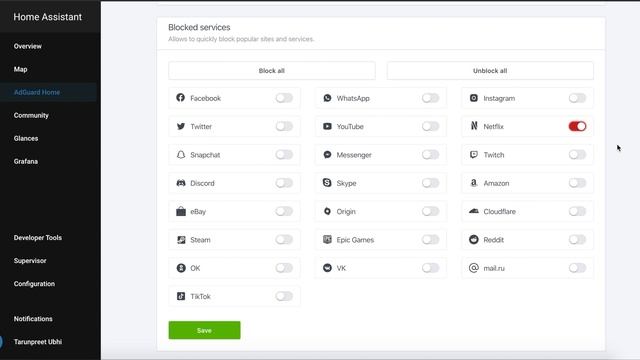Image resolution: width=640 pixels, height=360 pixels.
Task: Disable the Netflix block toggle
Action: 577,126
